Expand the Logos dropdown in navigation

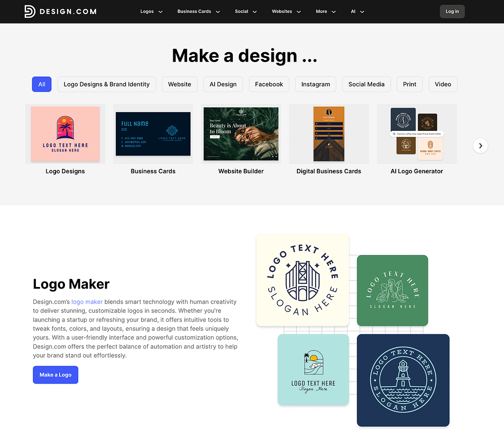151,11
